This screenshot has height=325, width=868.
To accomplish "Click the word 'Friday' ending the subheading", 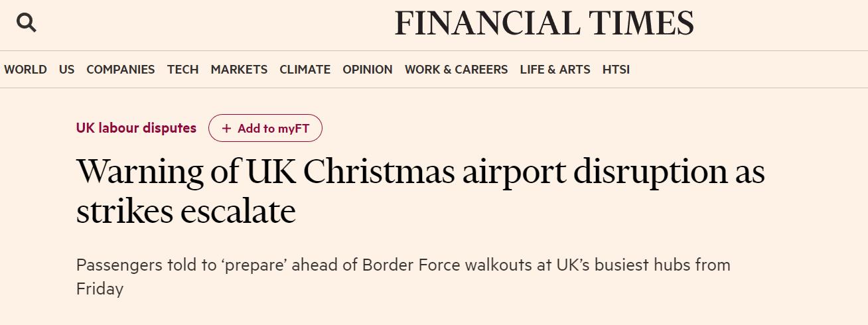I will coord(100,289).
